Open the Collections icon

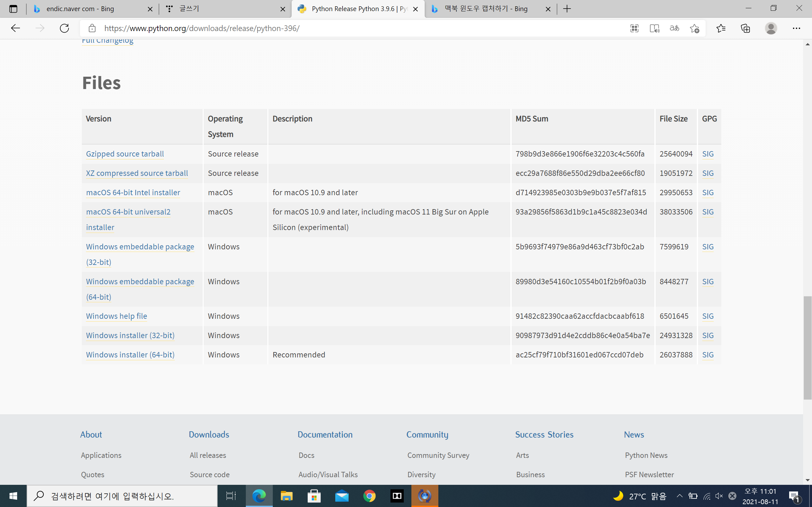click(x=745, y=28)
